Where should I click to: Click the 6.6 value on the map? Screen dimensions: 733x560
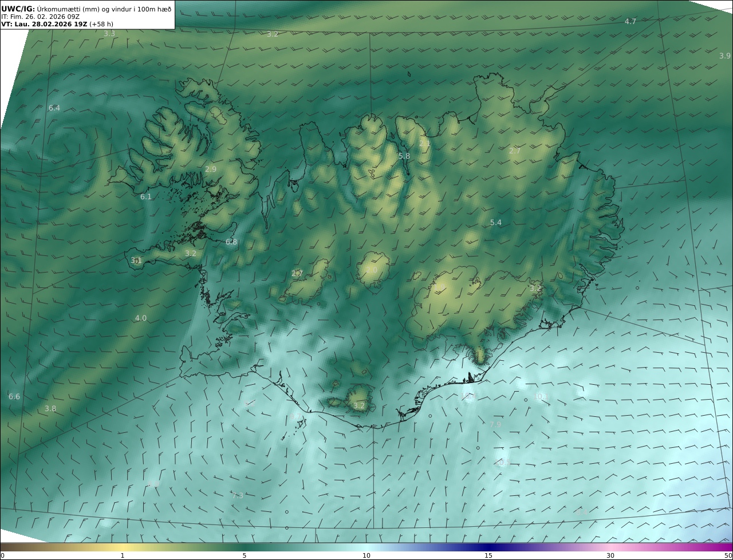[x=14, y=396]
